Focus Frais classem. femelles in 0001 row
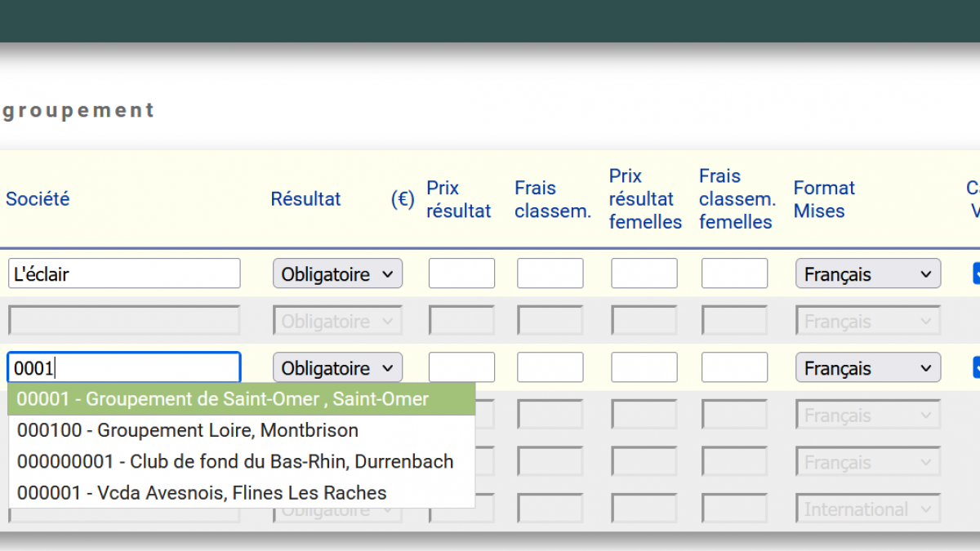 tap(734, 367)
